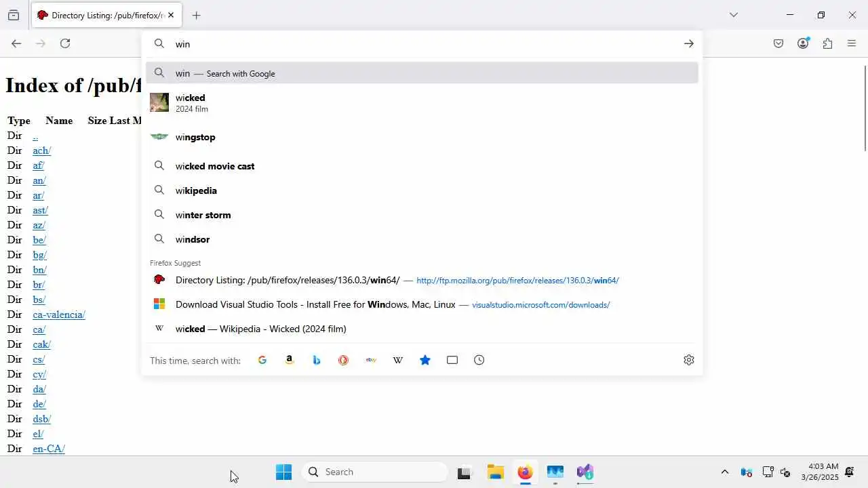Select the Directory Listing tab

(x=106, y=15)
